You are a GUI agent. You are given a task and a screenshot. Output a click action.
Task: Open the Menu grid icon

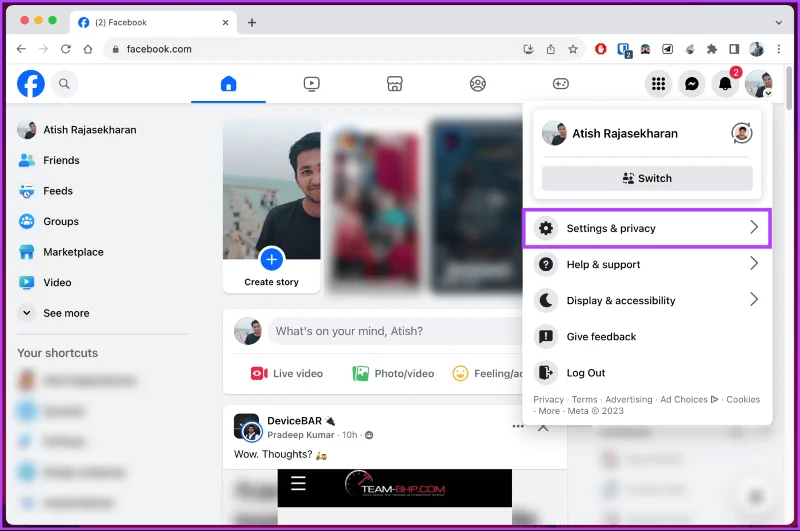658,84
